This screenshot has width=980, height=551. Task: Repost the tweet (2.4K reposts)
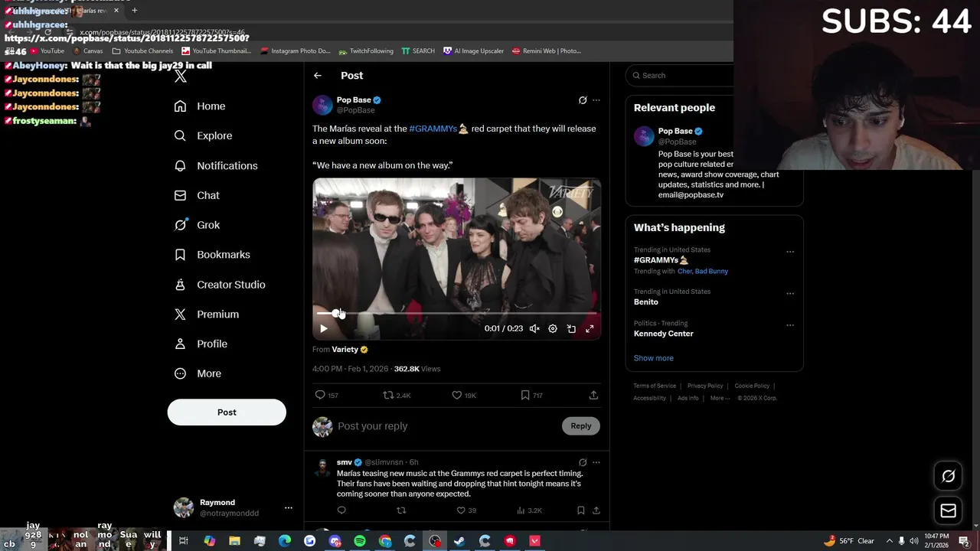pos(397,395)
